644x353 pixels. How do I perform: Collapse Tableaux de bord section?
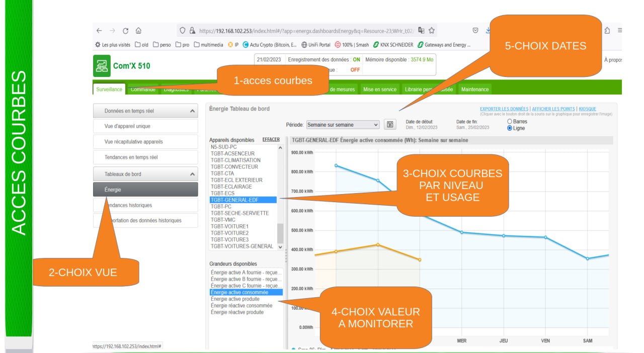click(192, 174)
